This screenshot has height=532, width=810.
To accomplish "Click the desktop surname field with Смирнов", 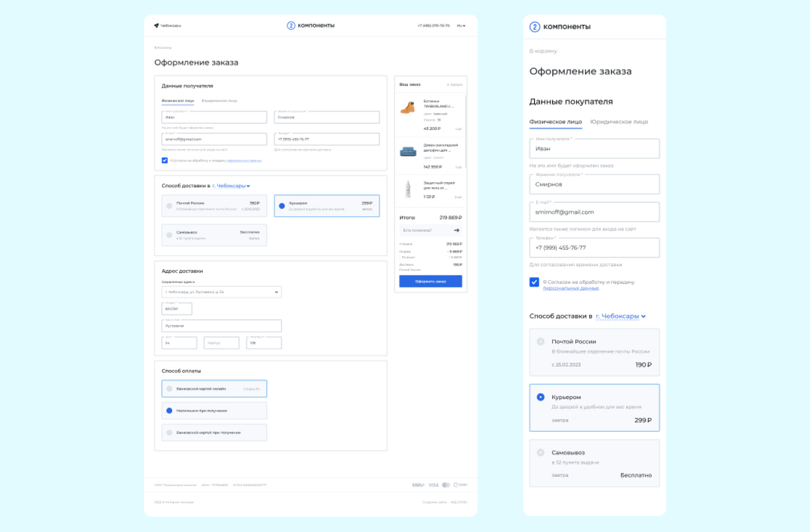I will coord(326,117).
